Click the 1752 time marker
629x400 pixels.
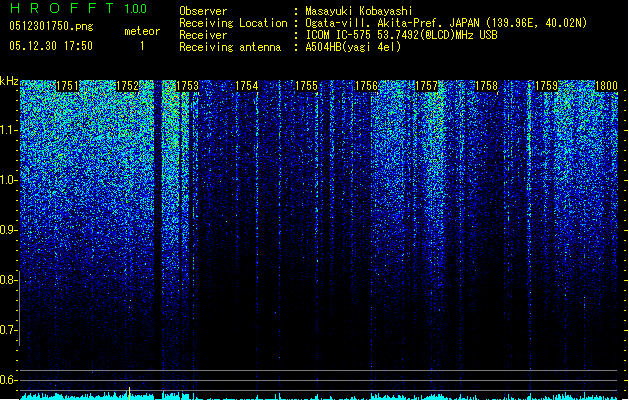(127, 86)
